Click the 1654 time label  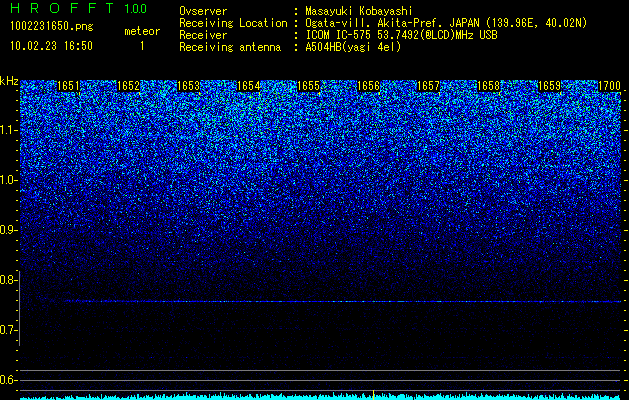[x=249, y=86]
